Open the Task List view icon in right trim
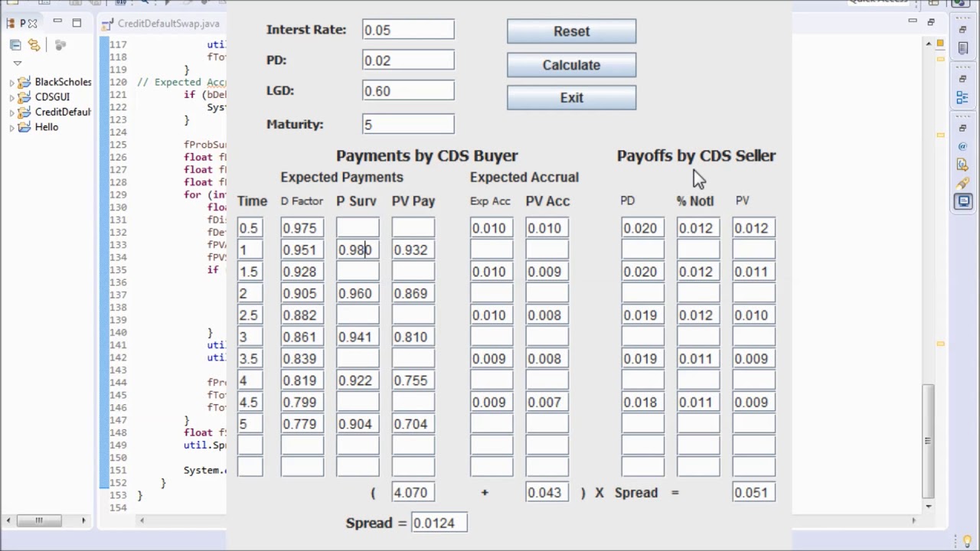The width and height of the screenshot is (980, 551). [x=962, y=49]
